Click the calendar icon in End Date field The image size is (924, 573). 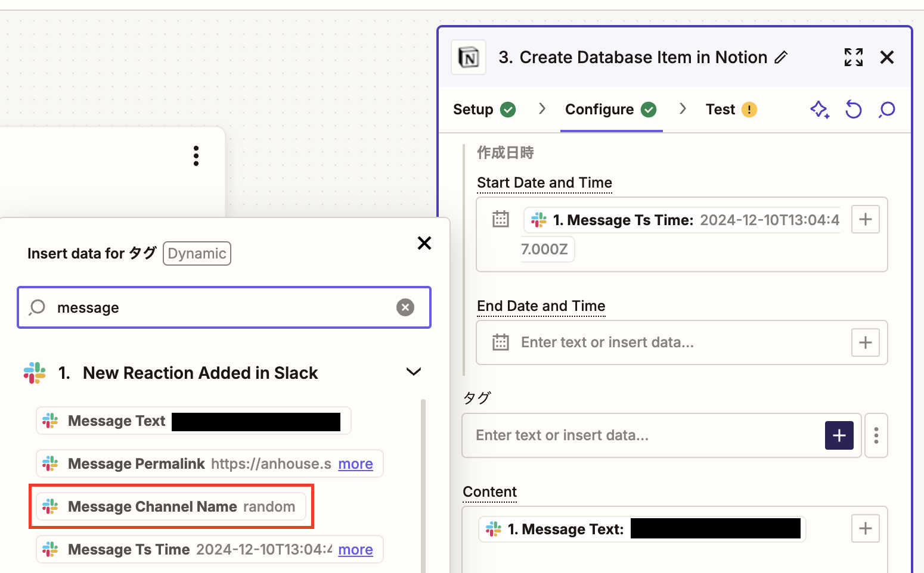[501, 342]
